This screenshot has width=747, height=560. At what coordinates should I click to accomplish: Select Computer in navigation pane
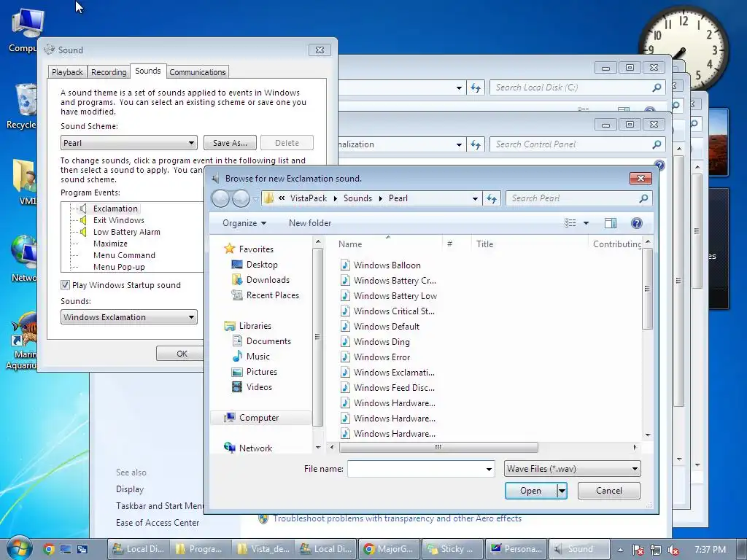coord(260,418)
